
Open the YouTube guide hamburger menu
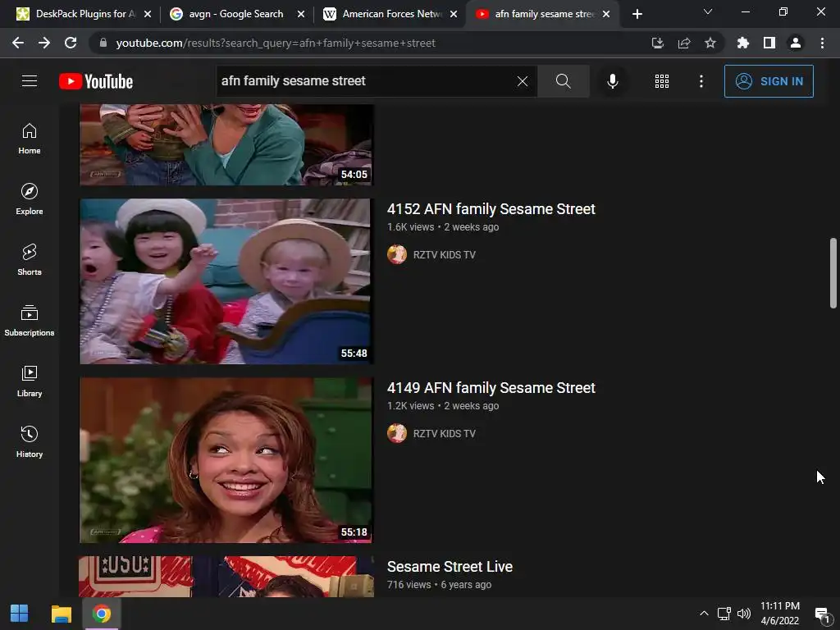pos(30,81)
